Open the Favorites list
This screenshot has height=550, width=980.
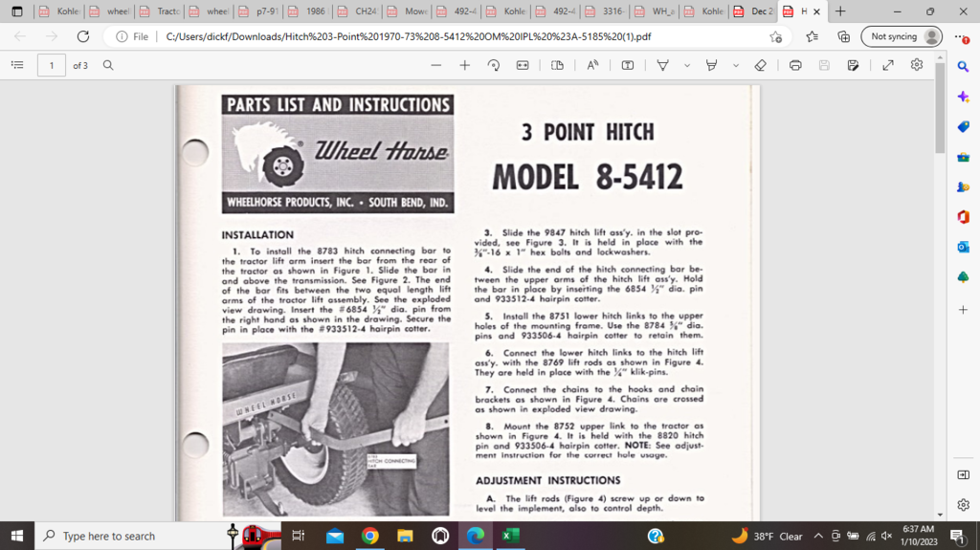pyautogui.click(x=812, y=36)
